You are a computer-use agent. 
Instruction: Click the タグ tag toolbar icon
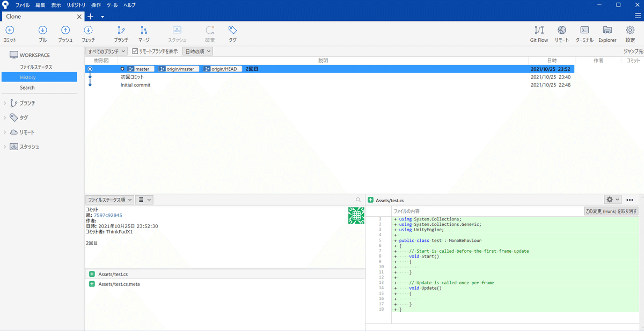coord(232,31)
